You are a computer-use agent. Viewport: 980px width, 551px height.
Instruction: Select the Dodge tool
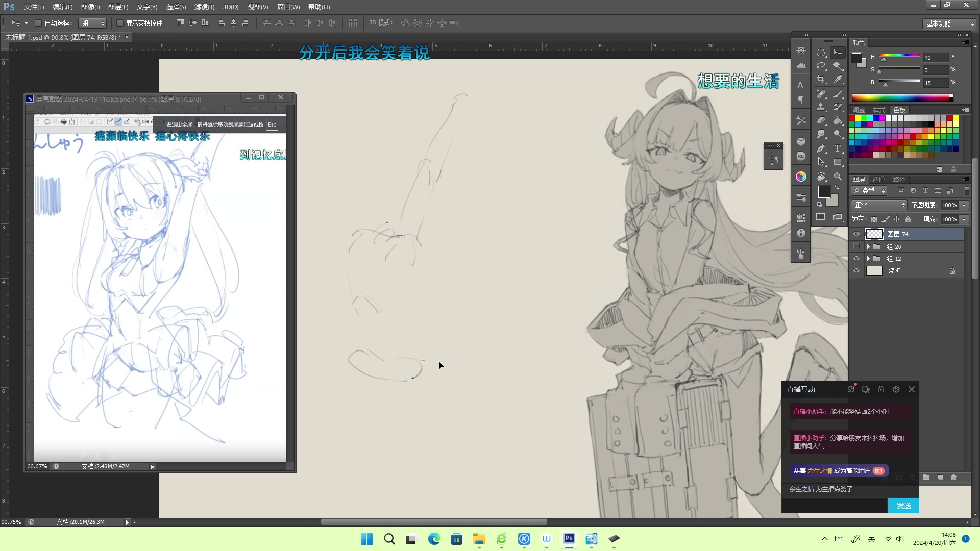[x=838, y=134]
